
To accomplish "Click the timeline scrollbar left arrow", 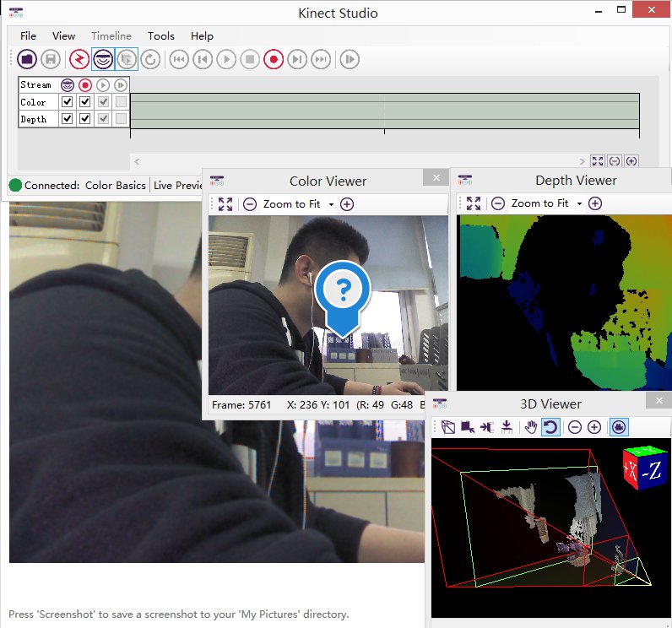I will click(137, 161).
